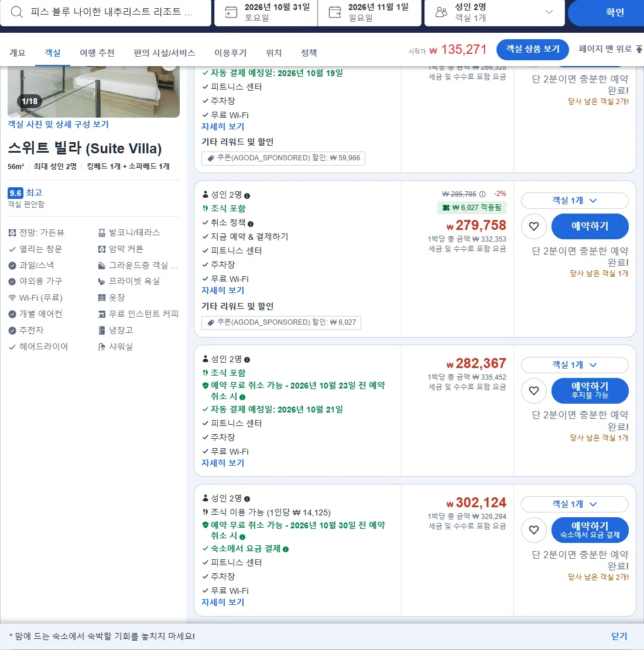
Task: Expand 자세히 보기 in ₩279,758 offer
Action: 223,291
